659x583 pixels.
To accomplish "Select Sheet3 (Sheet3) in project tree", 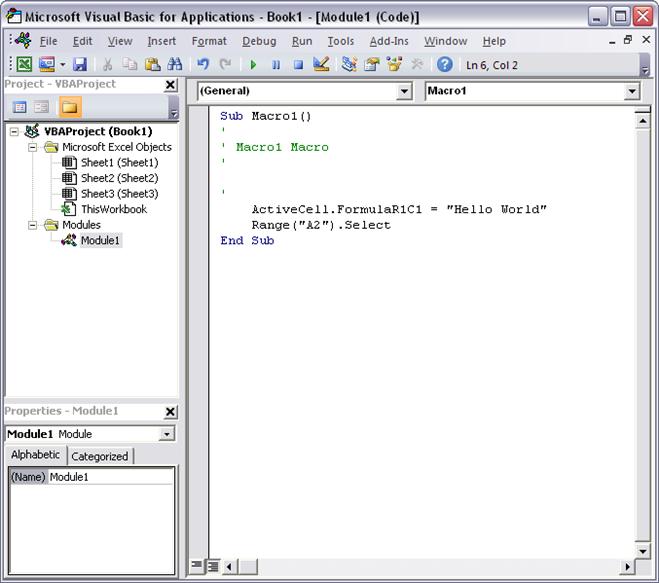I will coord(119,194).
